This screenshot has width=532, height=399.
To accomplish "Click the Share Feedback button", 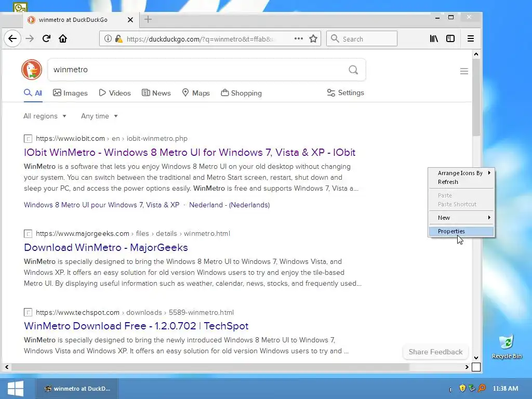I will tap(435, 352).
